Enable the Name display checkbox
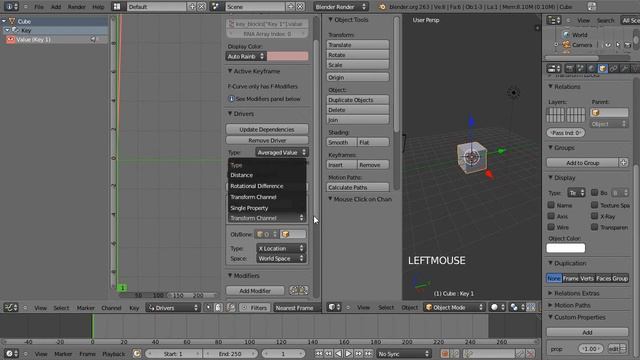The width and height of the screenshot is (640, 360). point(551,205)
